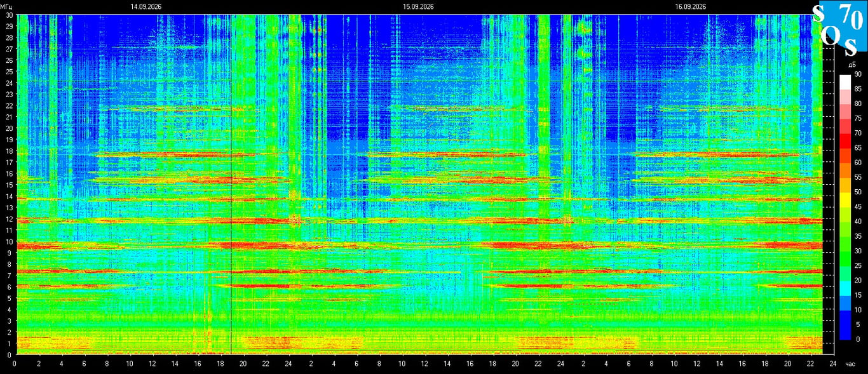
Task: Select the 45 label on the dB legend
Action: coord(858,206)
